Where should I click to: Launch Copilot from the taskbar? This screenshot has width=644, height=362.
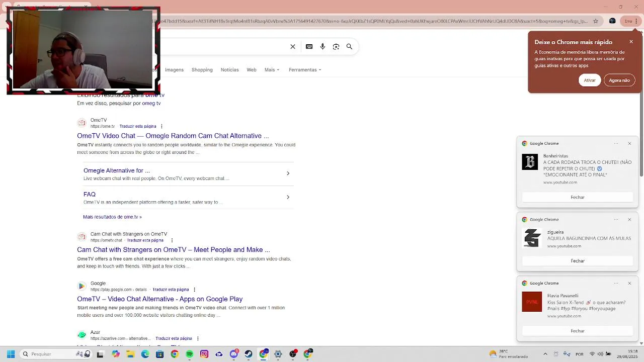[116, 354]
